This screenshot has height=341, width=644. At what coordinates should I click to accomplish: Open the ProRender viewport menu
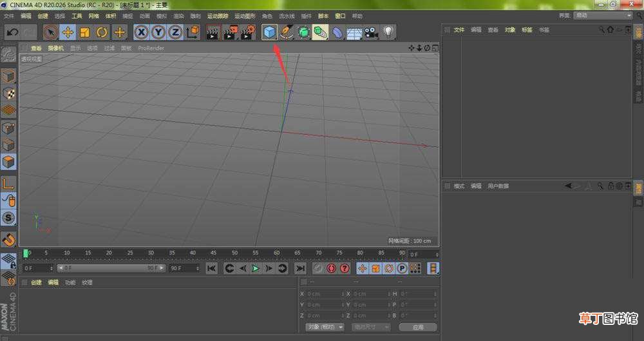(151, 48)
